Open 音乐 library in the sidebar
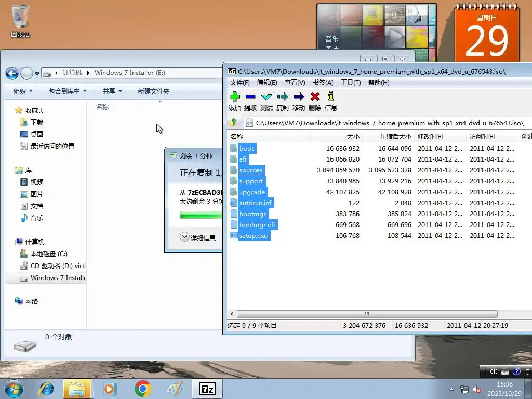This screenshot has width=532, height=399. (37, 218)
